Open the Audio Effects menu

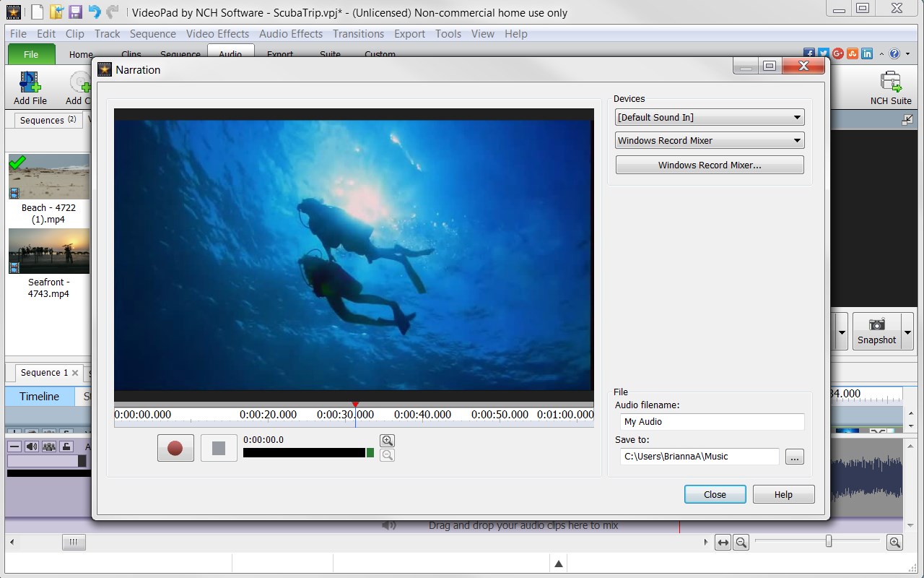point(290,34)
